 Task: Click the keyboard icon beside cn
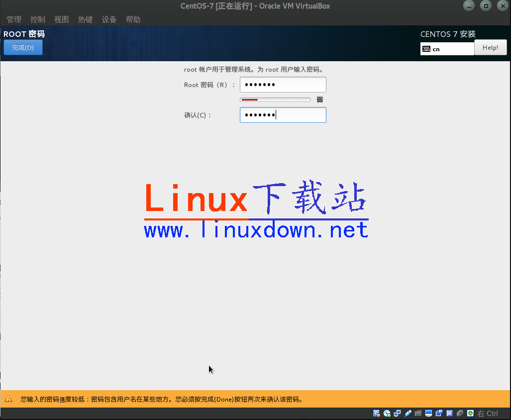tap(426, 49)
